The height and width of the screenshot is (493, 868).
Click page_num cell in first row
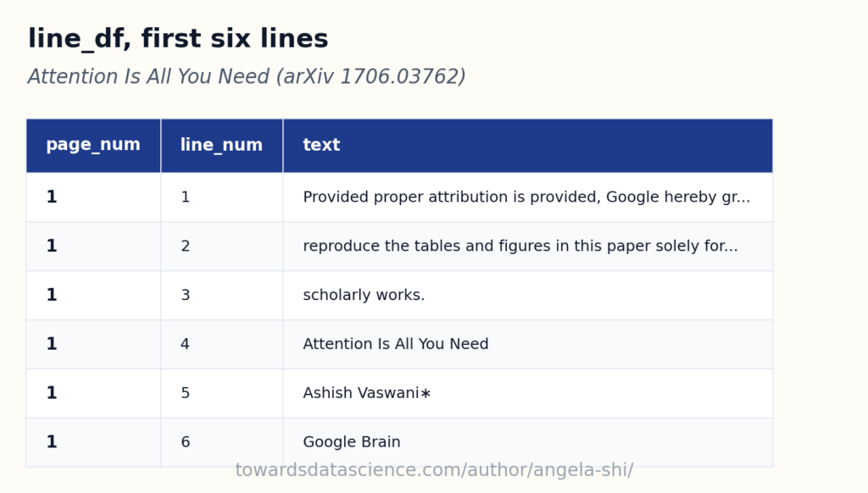click(93, 197)
